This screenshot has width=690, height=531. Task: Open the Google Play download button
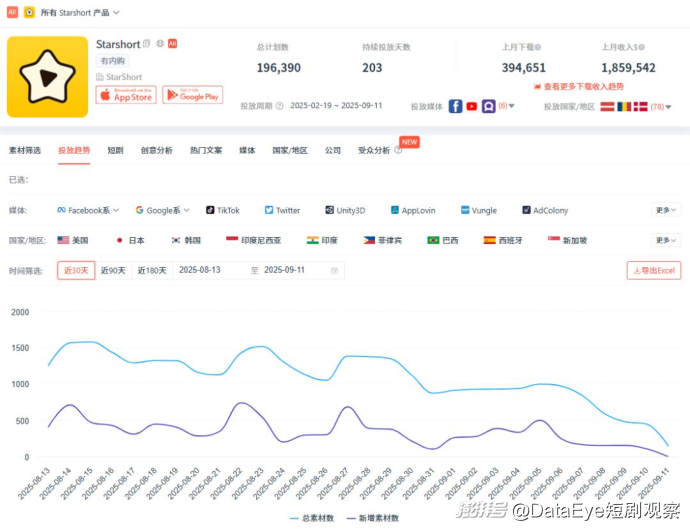pos(193,95)
